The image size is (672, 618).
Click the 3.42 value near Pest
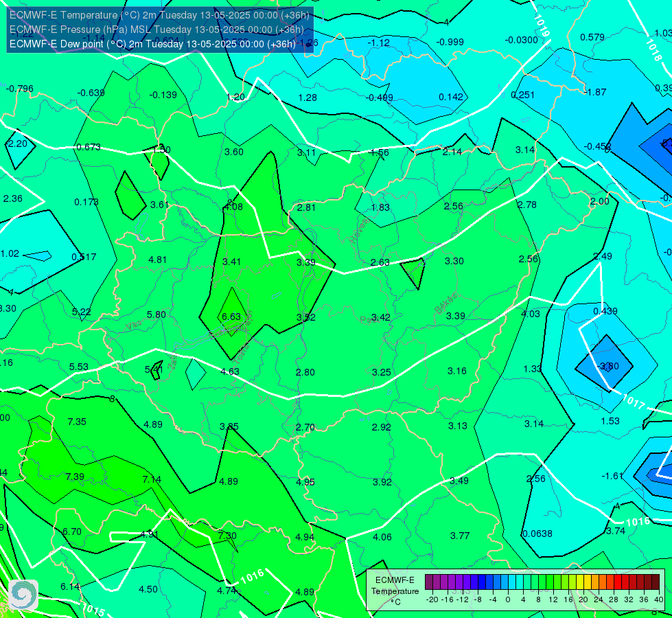[x=380, y=317]
